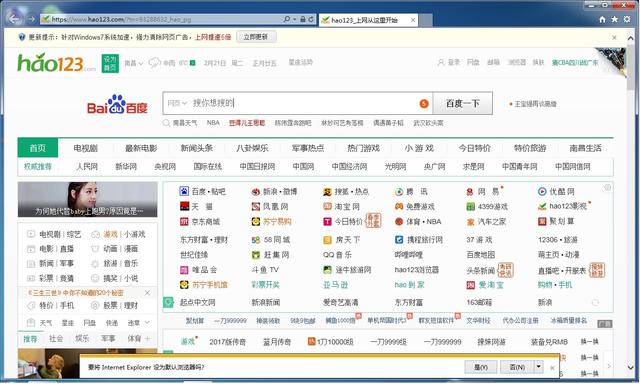The image size is (640, 384).
Task: Close the update notification bar
Action: tap(614, 37)
